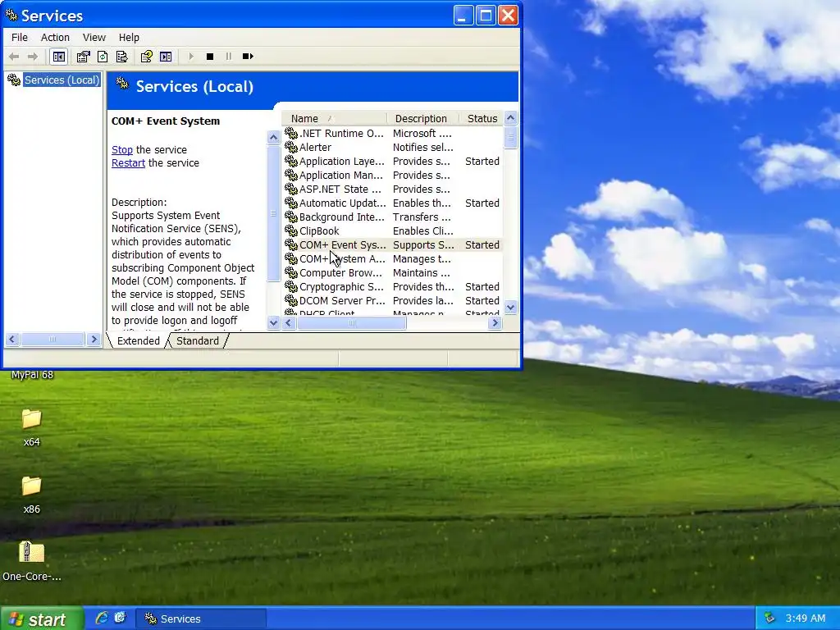The width and height of the screenshot is (840, 630).
Task: Select Services (Local) in the console tree
Action: pyautogui.click(x=62, y=80)
